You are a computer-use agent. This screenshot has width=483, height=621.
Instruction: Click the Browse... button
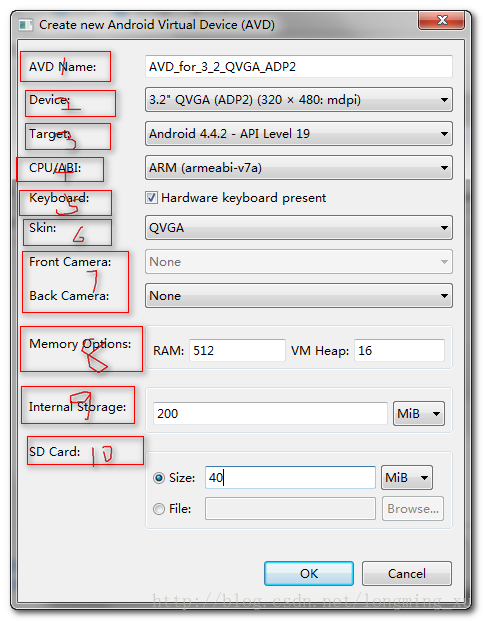click(413, 509)
